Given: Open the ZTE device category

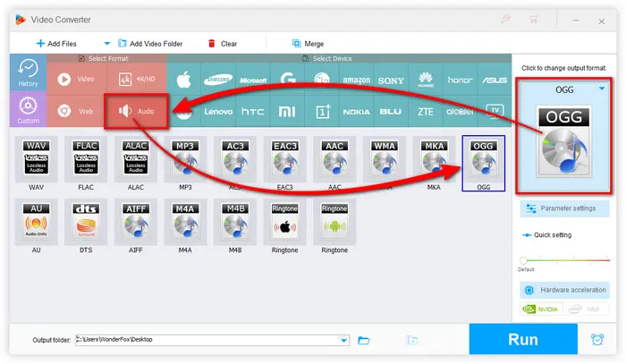Looking at the screenshot, I should pyautogui.click(x=426, y=112).
